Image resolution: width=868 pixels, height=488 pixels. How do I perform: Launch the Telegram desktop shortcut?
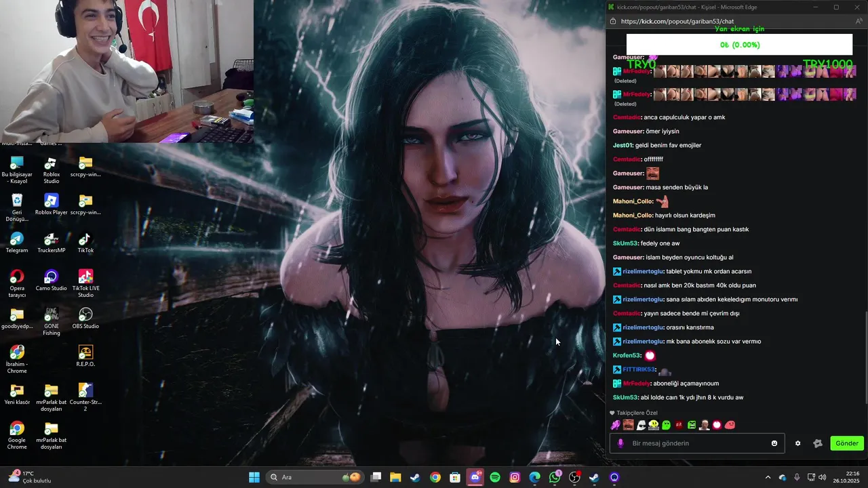click(x=17, y=243)
